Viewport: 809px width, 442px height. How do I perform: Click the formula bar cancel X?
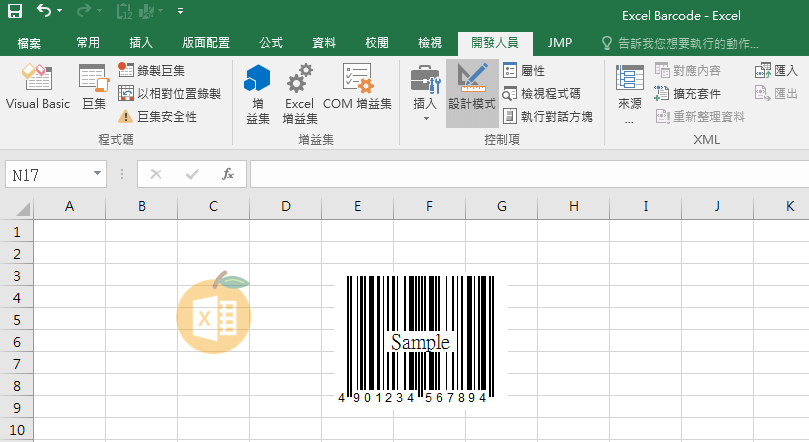[156, 175]
